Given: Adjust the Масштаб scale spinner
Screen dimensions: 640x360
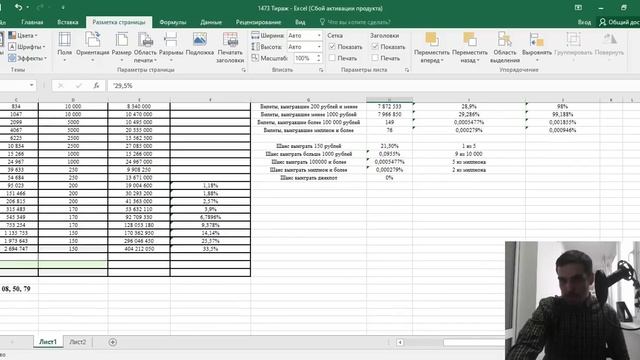Looking at the screenshot, I should coord(318,58).
